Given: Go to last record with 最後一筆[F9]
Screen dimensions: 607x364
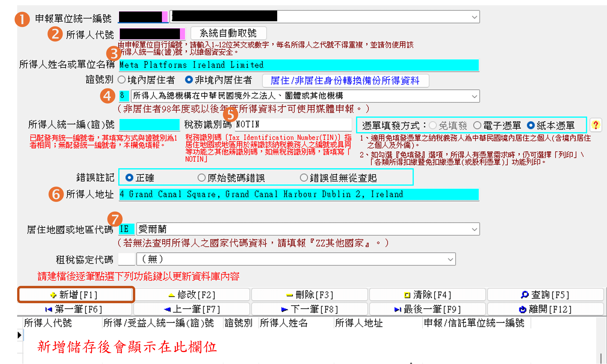Looking at the screenshot, I should 427,309.
